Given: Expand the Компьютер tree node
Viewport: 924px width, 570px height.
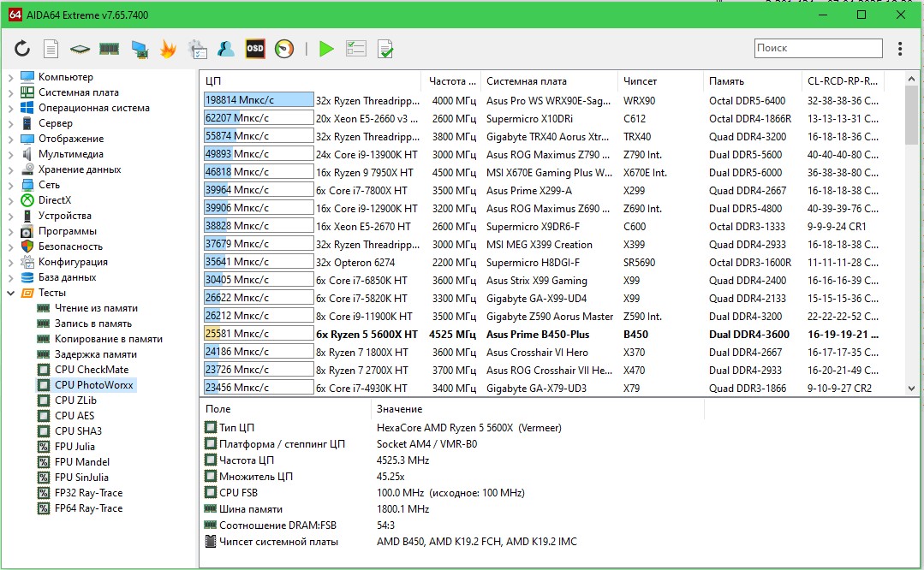Looking at the screenshot, I should pyautogui.click(x=10, y=77).
